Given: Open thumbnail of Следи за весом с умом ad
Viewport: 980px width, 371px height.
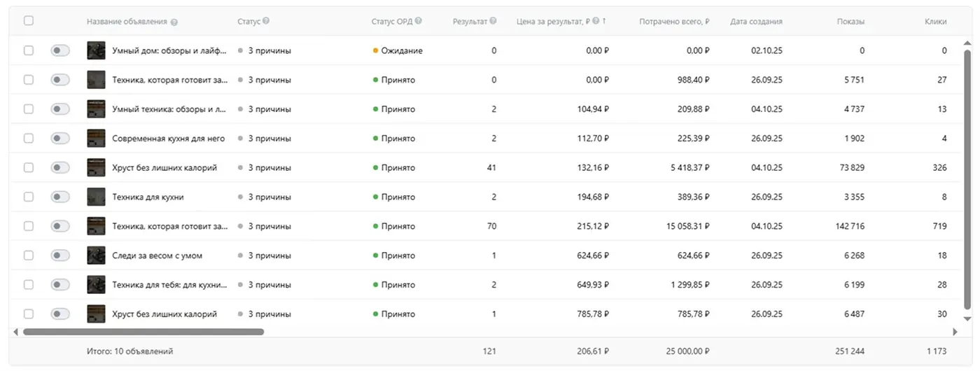Looking at the screenshot, I should point(96,255).
